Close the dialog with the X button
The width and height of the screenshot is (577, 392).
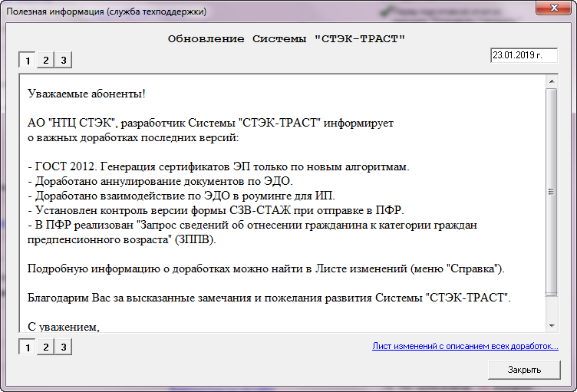(554, 8)
